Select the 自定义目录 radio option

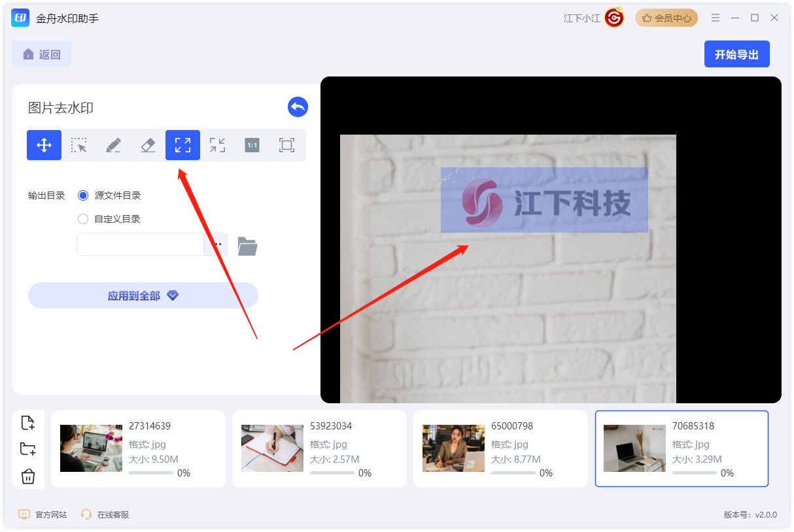click(x=83, y=219)
